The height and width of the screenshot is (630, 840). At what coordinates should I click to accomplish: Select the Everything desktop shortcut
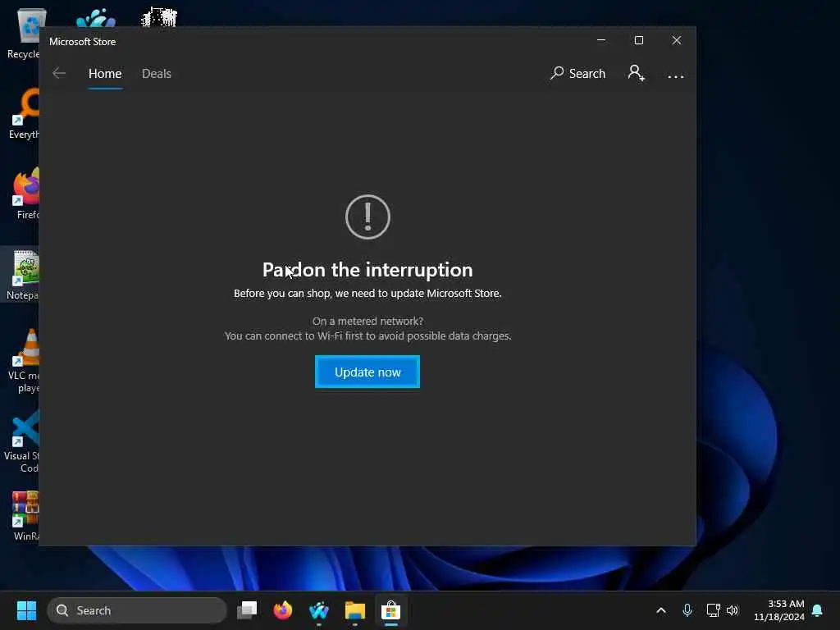tap(24, 113)
